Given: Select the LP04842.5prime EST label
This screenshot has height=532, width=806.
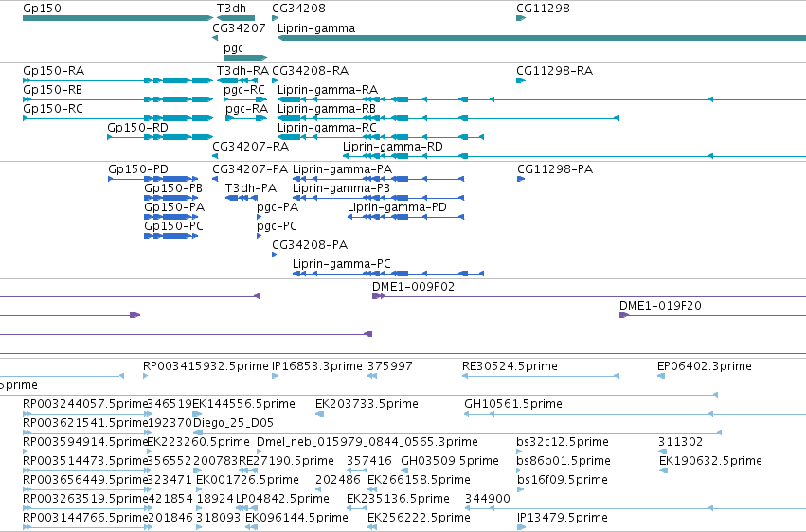Looking at the screenshot, I should pyautogui.click(x=282, y=499).
